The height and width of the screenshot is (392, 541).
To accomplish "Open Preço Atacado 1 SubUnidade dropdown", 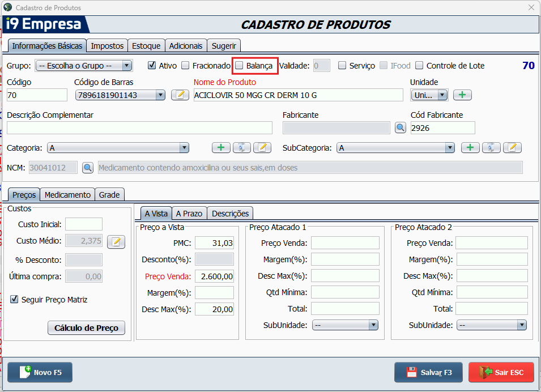I will (x=373, y=325).
